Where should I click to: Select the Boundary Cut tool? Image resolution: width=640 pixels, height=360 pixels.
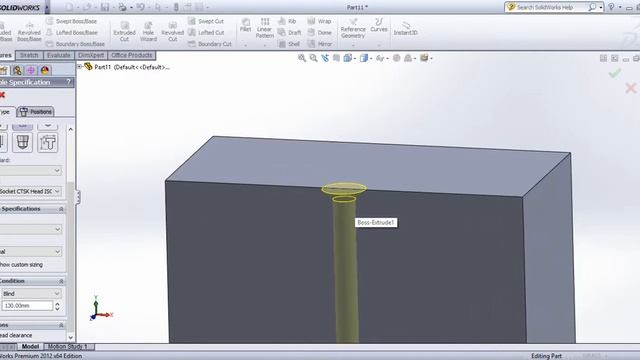(210, 44)
